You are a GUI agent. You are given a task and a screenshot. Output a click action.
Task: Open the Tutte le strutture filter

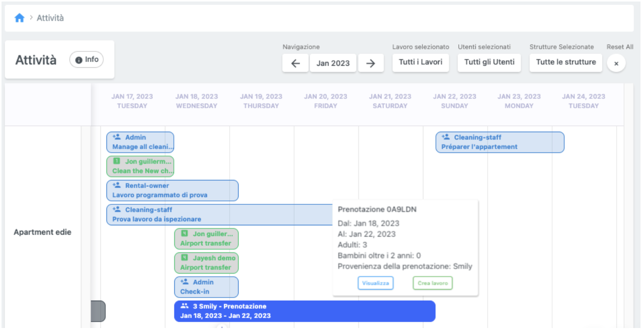tap(566, 63)
